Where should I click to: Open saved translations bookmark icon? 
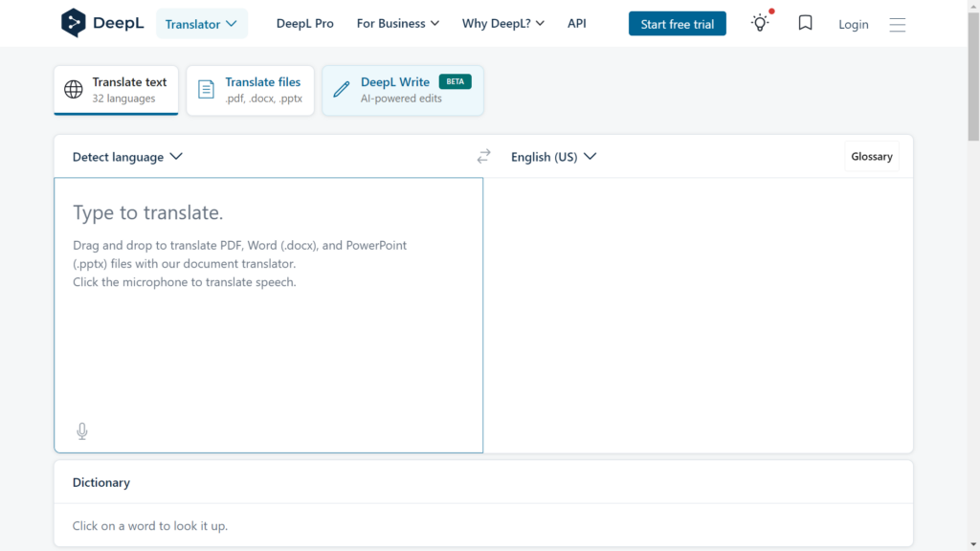coord(805,23)
